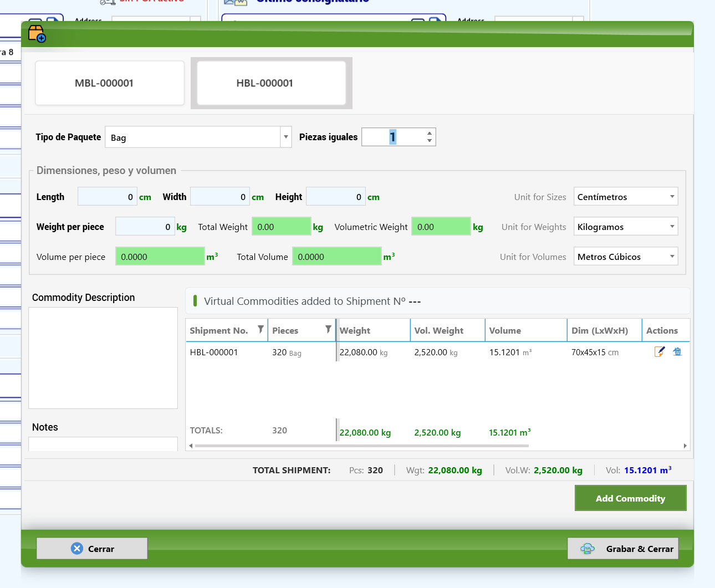The image size is (715, 588).
Task: Open Unit for Volumes Metros Cúbicos dropdown
Action: 626,257
